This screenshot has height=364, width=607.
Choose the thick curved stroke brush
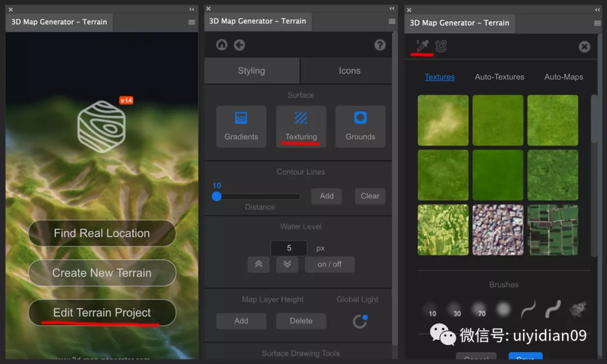(x=553, y=310)
